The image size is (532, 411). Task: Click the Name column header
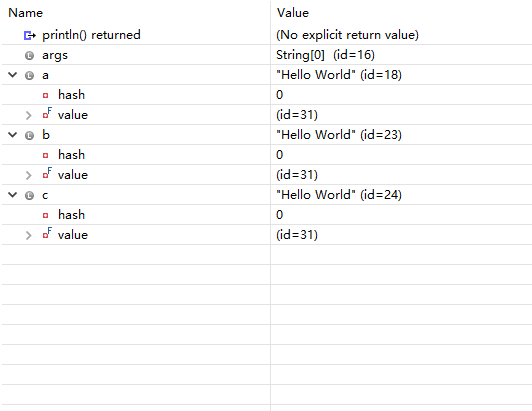[x=25, y=13]
